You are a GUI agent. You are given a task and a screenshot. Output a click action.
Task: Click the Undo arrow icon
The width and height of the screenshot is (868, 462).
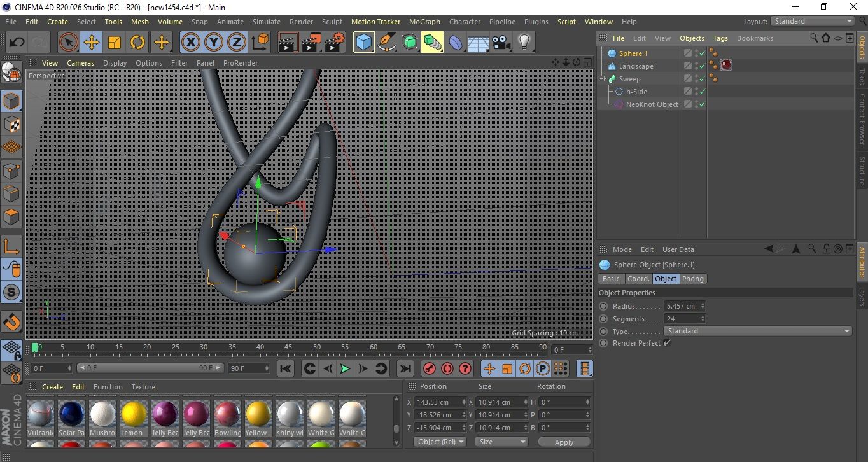[17, 43]
